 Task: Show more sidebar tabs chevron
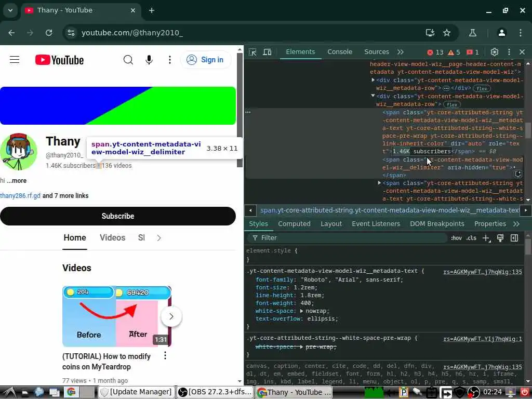(516, 224)
